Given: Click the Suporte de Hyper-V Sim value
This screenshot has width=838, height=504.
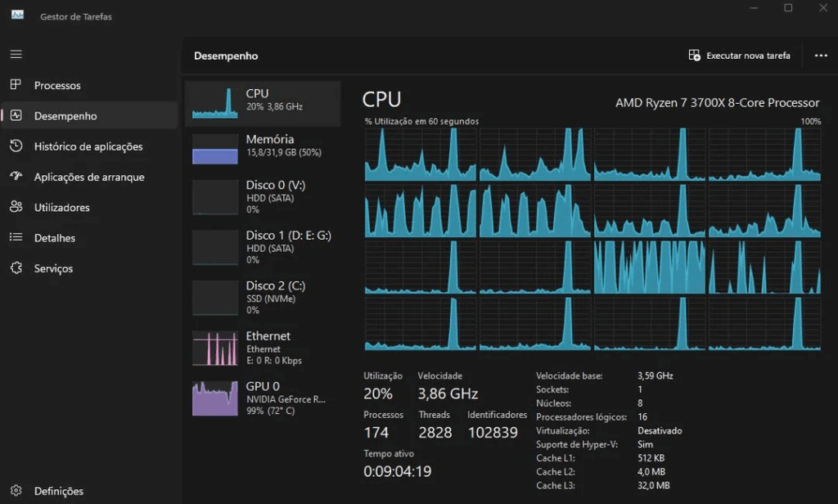Looking at the screenshot, I should click(x=645, y=444).
